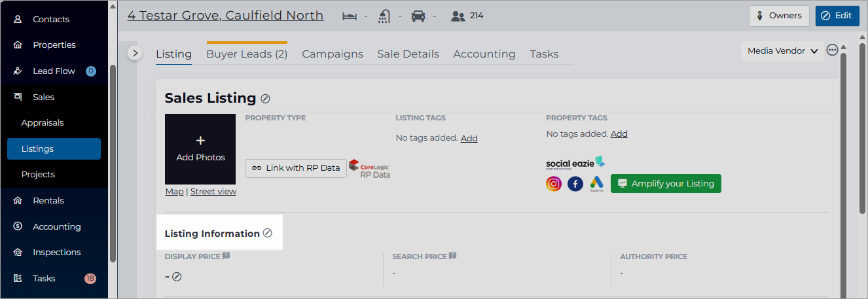Click the Map link

pos(174,192)
